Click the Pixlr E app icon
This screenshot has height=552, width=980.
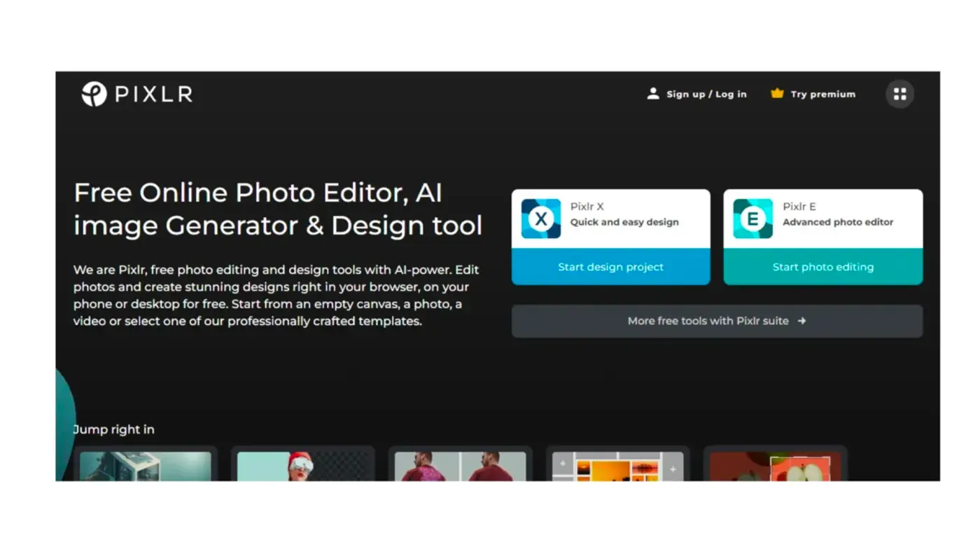(x=753, y=219)
